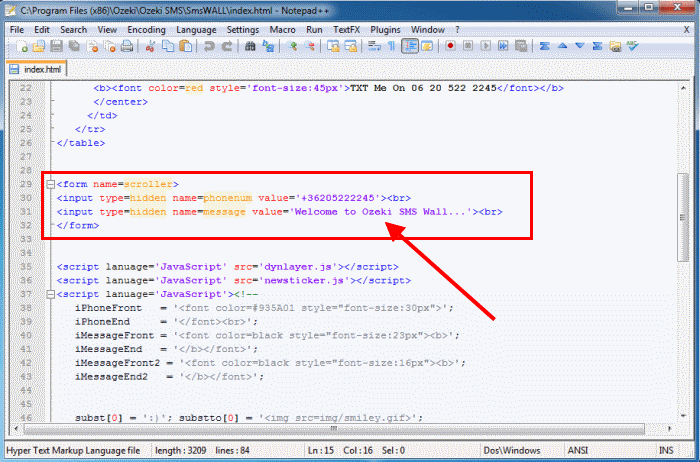Open the Window menu

tap(428, 30)
